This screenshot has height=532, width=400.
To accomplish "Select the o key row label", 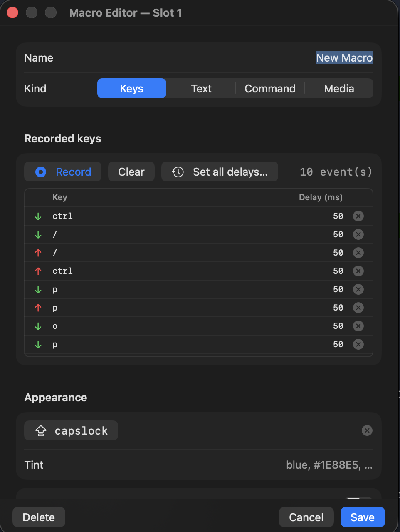I will (x=55, y=326).
